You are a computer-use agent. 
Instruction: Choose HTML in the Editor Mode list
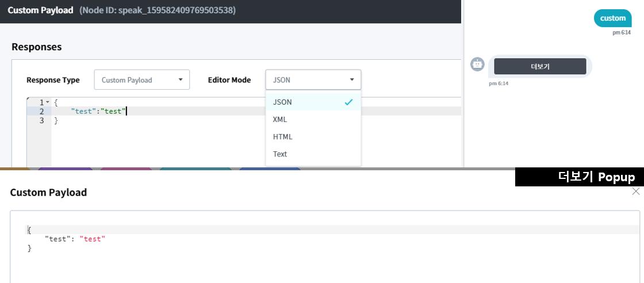click(282, 137)
